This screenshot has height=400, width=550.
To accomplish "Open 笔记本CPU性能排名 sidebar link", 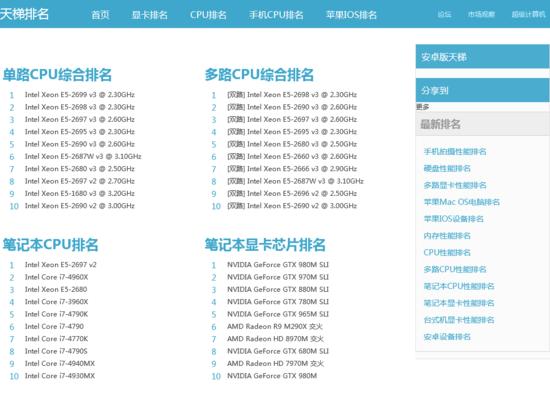I will pos(459,286).
